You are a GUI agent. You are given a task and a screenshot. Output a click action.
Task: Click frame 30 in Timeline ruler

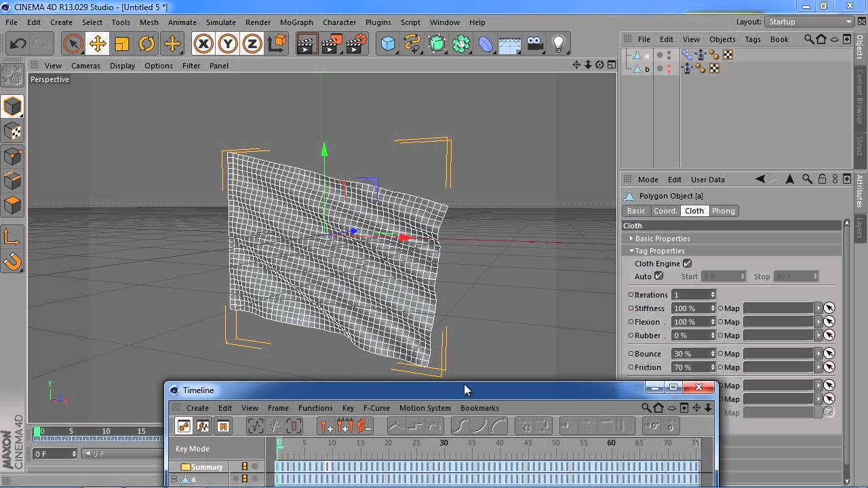[443, 443]
